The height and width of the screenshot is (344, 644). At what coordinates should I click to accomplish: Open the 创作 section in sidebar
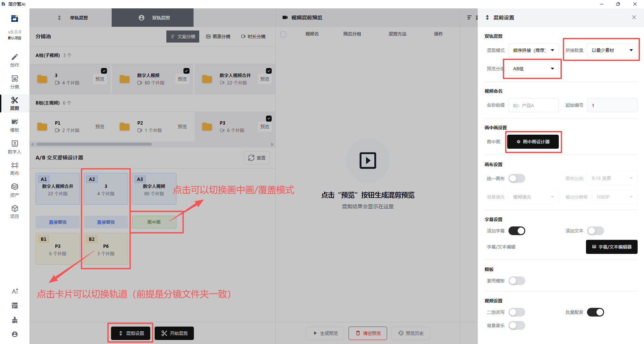pyautogui.click(x=14, y=60)
